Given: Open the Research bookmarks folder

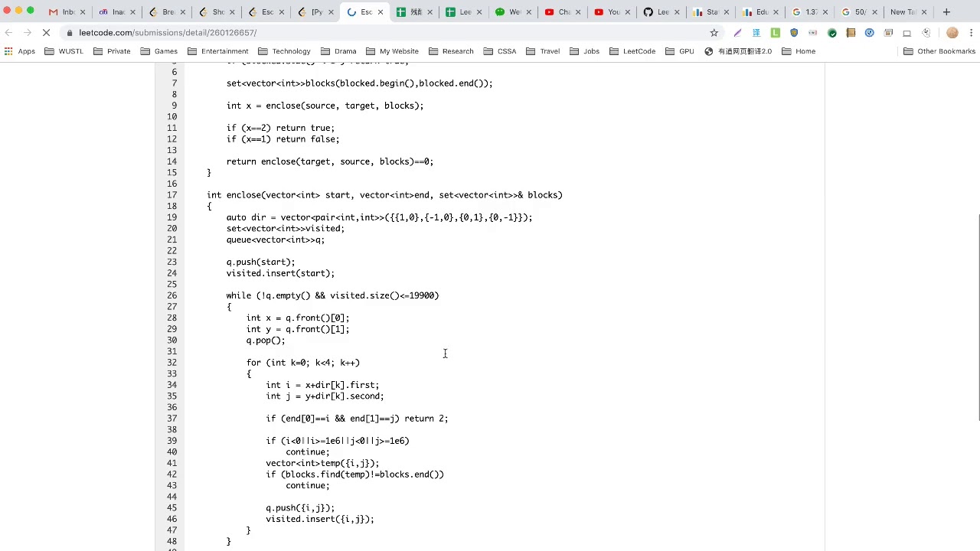Looking at the screenshot, I should 451,51.
